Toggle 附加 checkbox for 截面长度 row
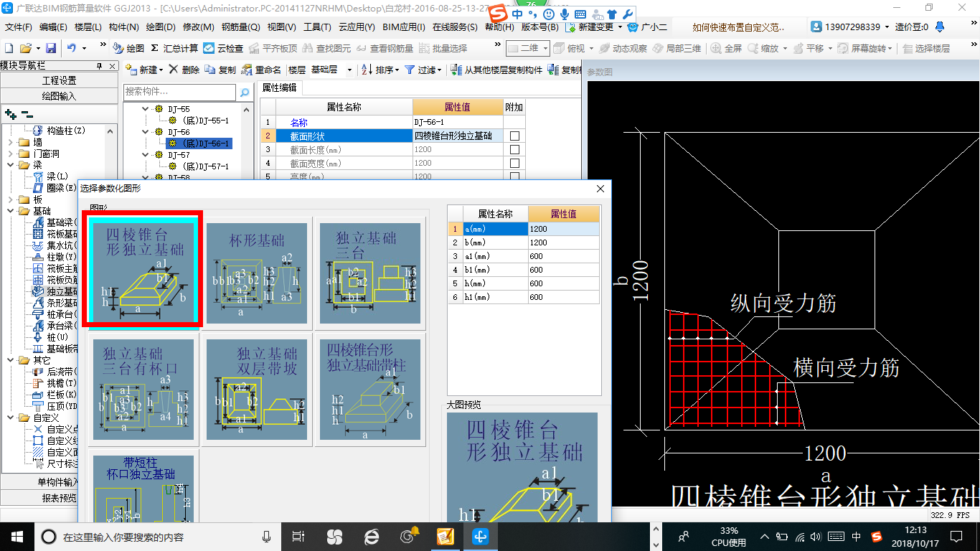The width and height of the screenshot is (980, 551). pos(514,149)
